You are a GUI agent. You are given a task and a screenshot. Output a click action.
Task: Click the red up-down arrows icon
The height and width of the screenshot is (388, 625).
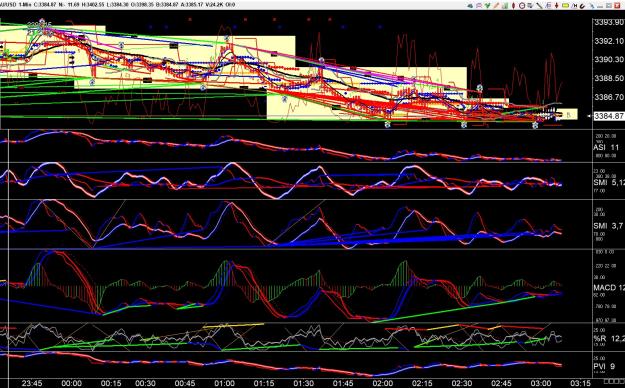(557, 6)
